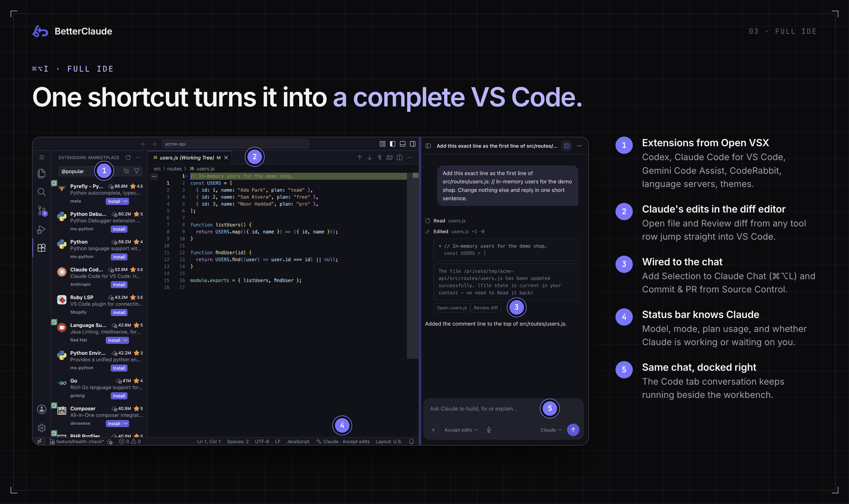Toggle the primary side bar layout icon
Screen dimensions: 849x504
393,144
